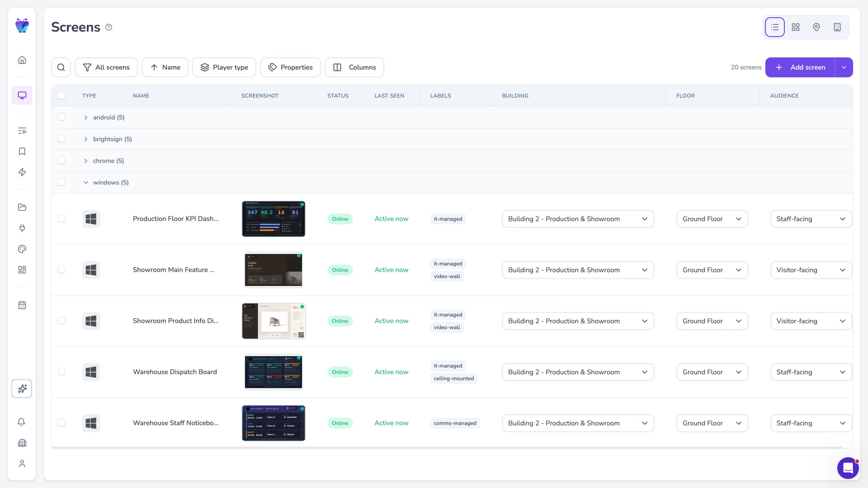Open the bookmark icon in sidebar
868x488 pixels.
22,151
